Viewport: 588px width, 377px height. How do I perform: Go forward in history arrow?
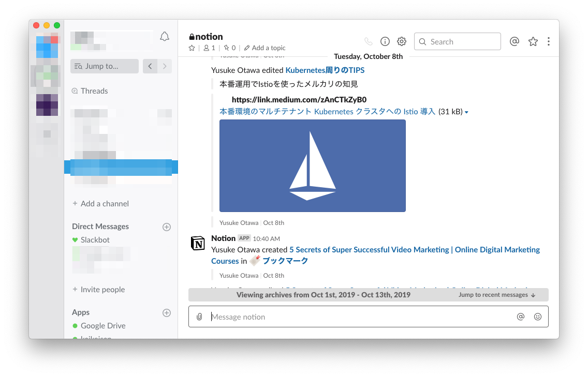click(x=165, y=66)
